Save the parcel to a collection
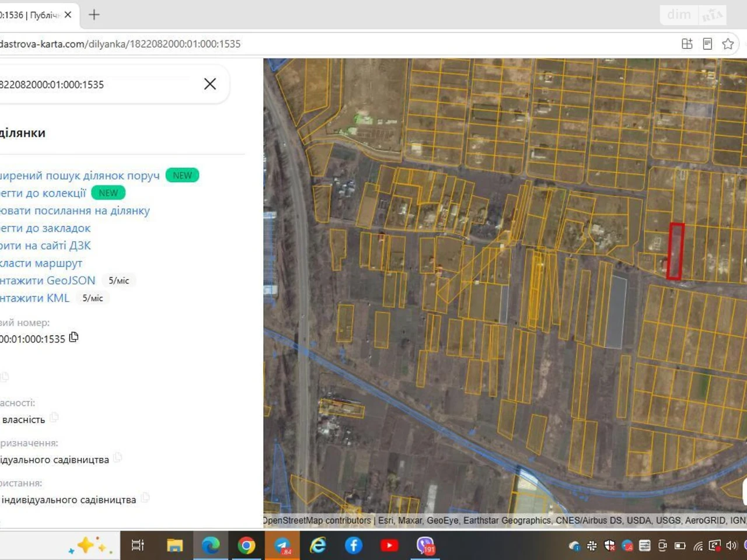Image resolution: width=747 pixels, height=560 pixels. click(43, 193)
